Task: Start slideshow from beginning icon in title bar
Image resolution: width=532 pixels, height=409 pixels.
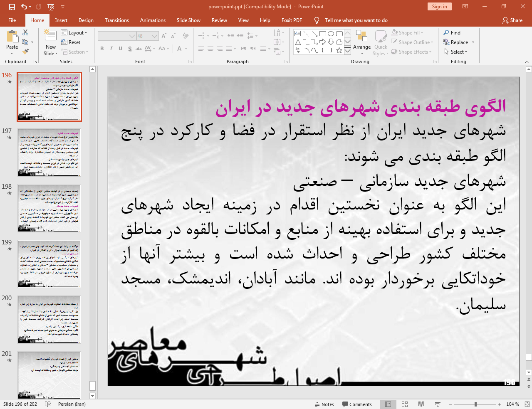Action: (51, 7)
